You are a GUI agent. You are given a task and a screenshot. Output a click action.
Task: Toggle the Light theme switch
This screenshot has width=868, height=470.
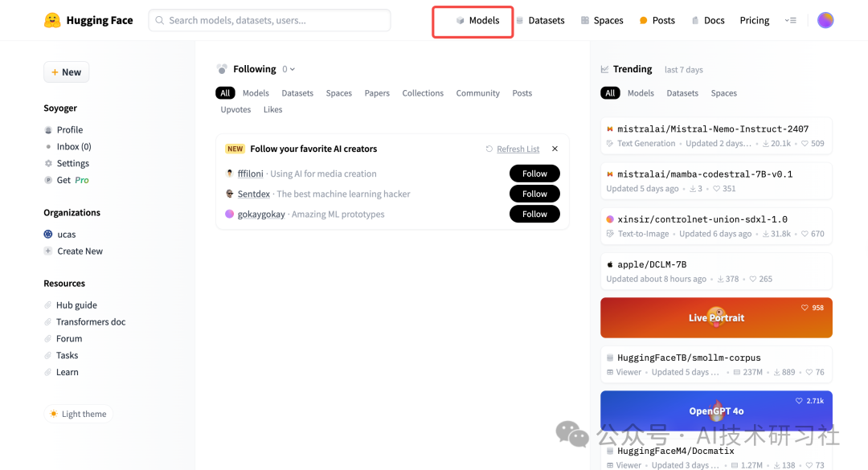tap(78, 414)
